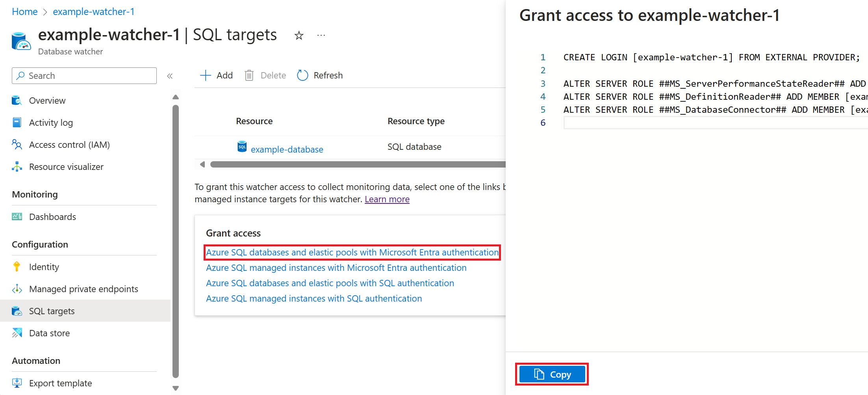The image size is (868, 395).
Task: Click the Access control (IAM) icon
Action: (17, 145)
